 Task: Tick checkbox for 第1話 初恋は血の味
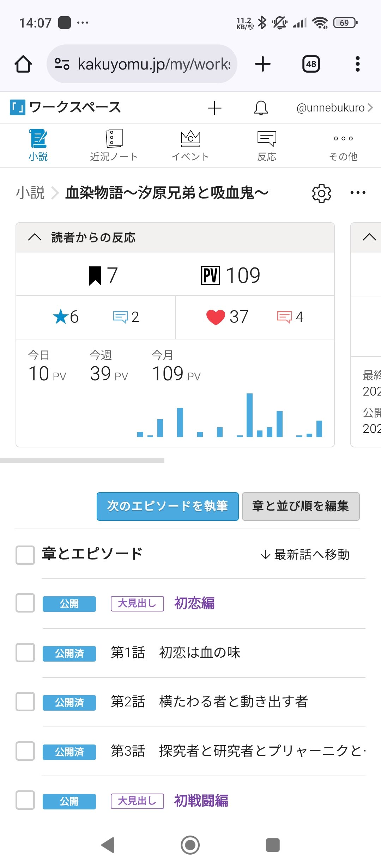point(25,653)
